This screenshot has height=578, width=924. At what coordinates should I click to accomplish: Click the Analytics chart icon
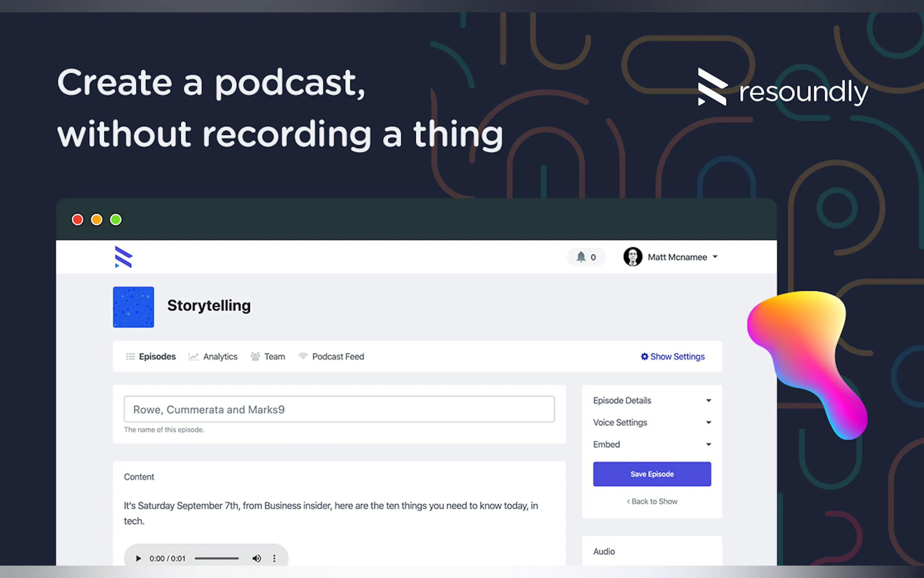(194, 356)
